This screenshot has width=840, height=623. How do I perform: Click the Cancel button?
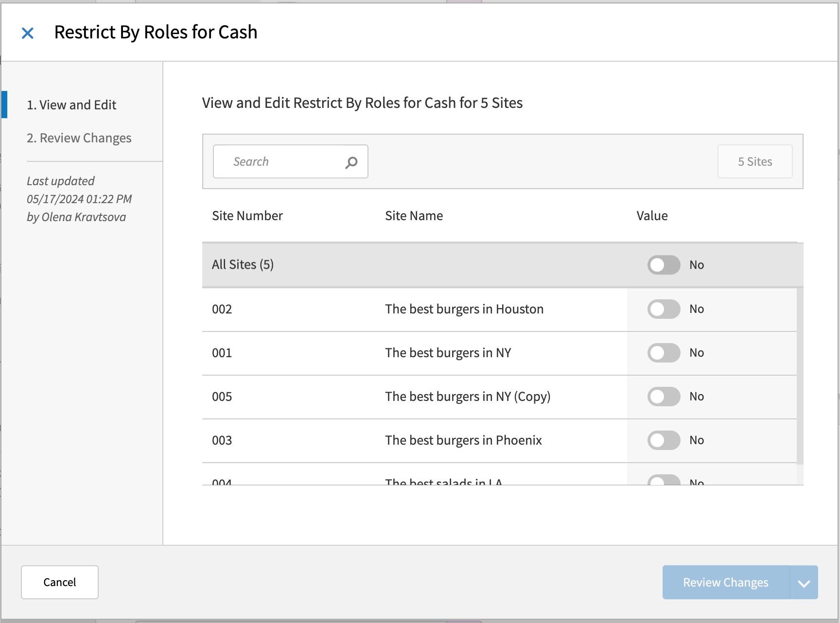coord(59,582)
